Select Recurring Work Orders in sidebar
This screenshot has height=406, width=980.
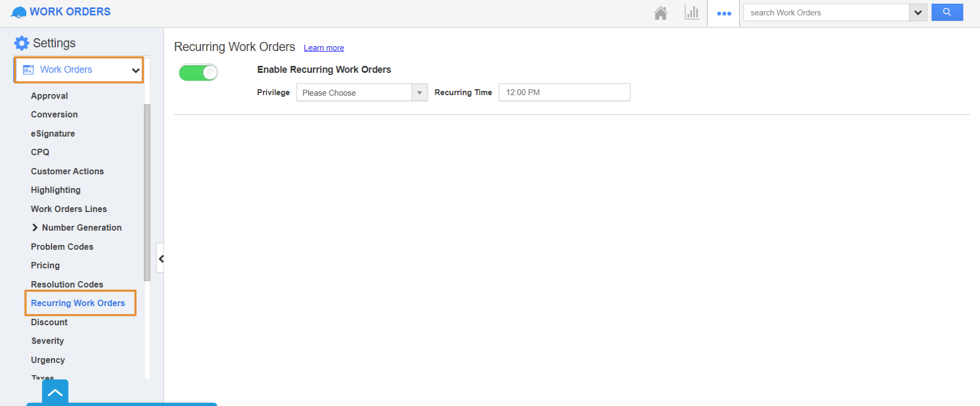tap(78, 303)
